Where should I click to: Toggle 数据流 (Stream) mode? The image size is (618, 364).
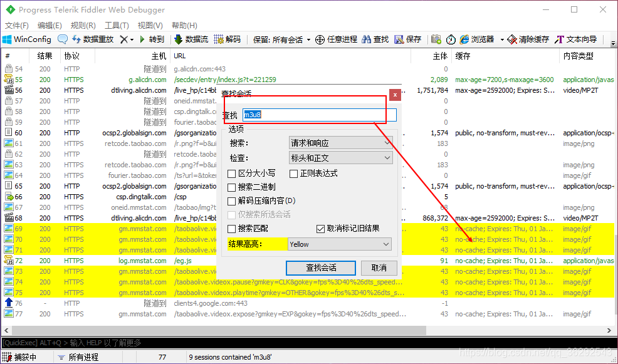(191, 39)
